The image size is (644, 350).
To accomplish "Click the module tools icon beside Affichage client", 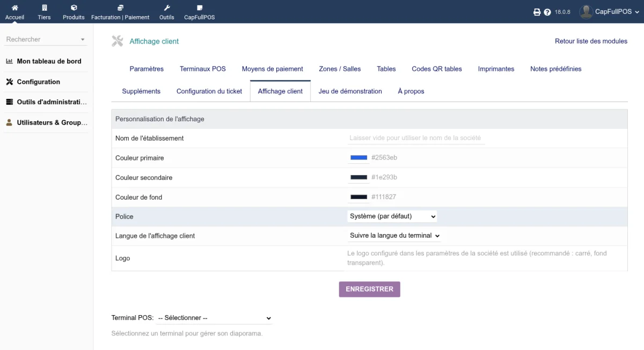I will pos(118,41).
